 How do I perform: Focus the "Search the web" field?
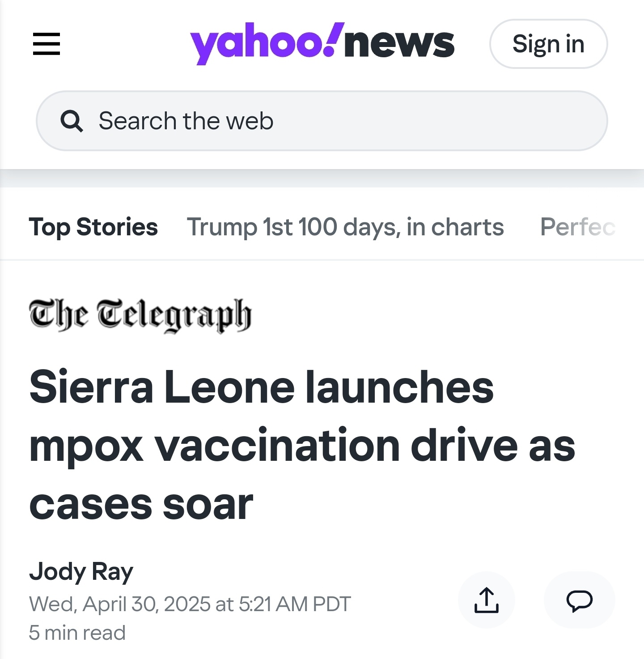pos(322,121)
